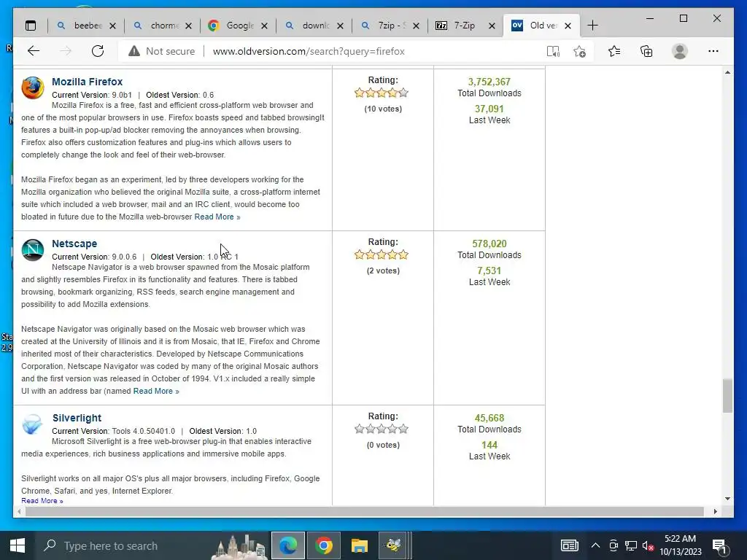Close the beebee search tab
The width and height of the screenshot is (747, 560).
(112, 26)
